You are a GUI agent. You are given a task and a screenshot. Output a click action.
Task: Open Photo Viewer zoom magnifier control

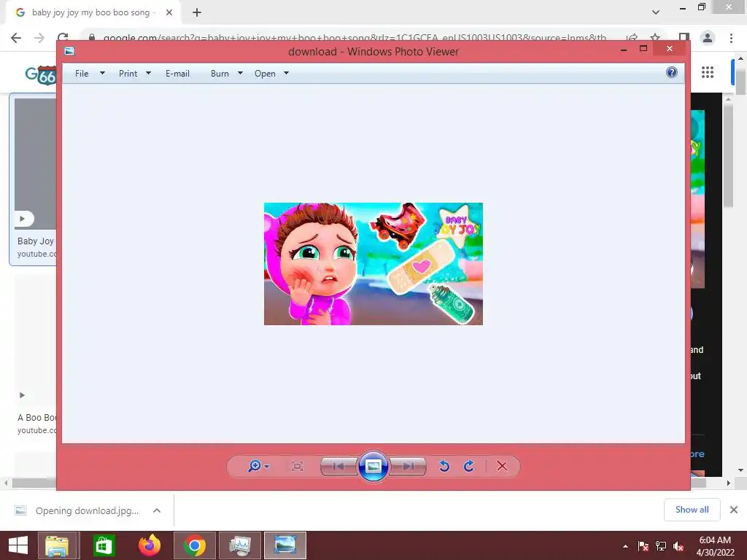click(255, 466)
